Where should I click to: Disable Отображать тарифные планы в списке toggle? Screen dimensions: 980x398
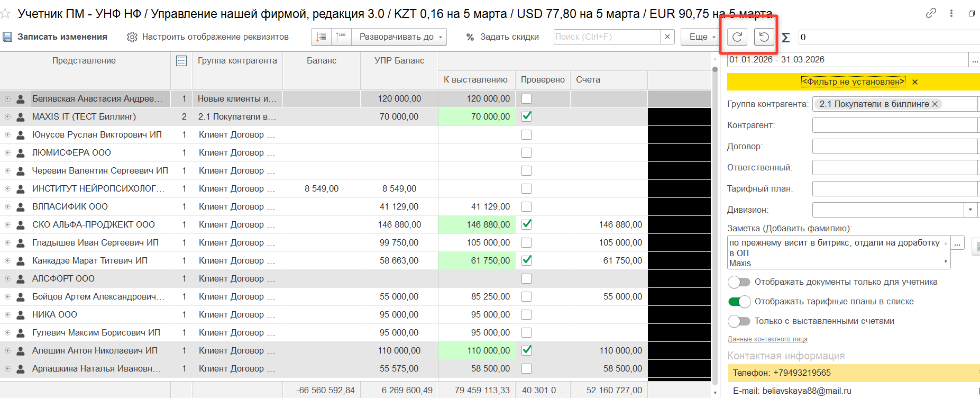click(739, 302)
